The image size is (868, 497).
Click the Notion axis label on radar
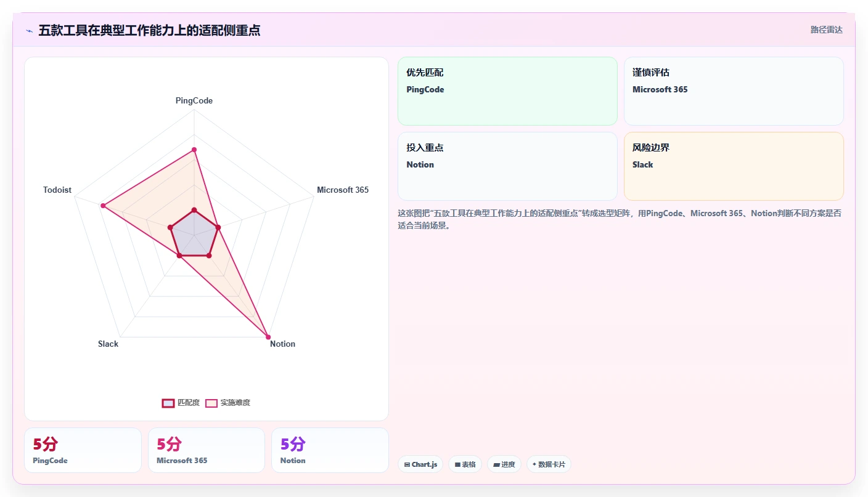click(282, 344)
